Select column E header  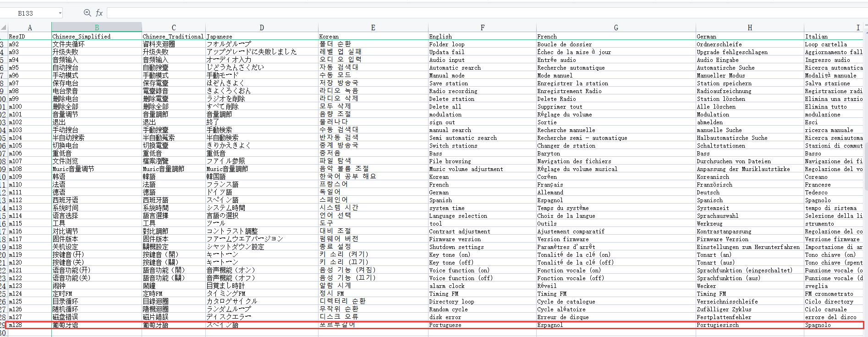pos(373,28)
